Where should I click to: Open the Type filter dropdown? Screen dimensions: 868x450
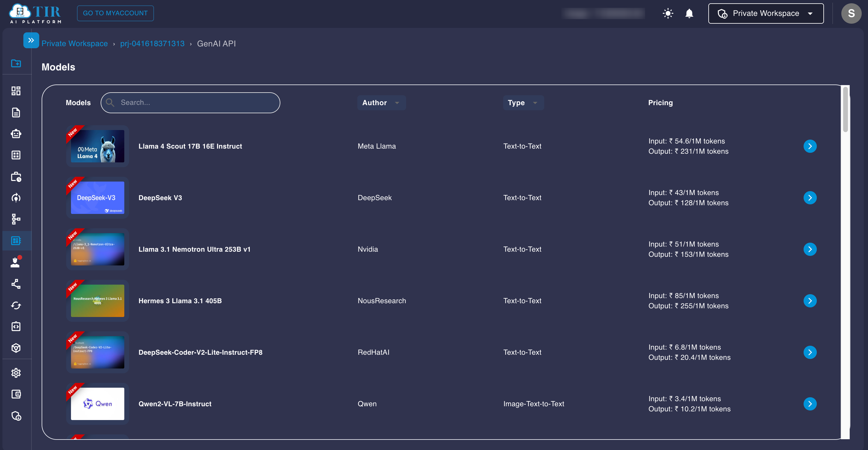tap(523, 103)
